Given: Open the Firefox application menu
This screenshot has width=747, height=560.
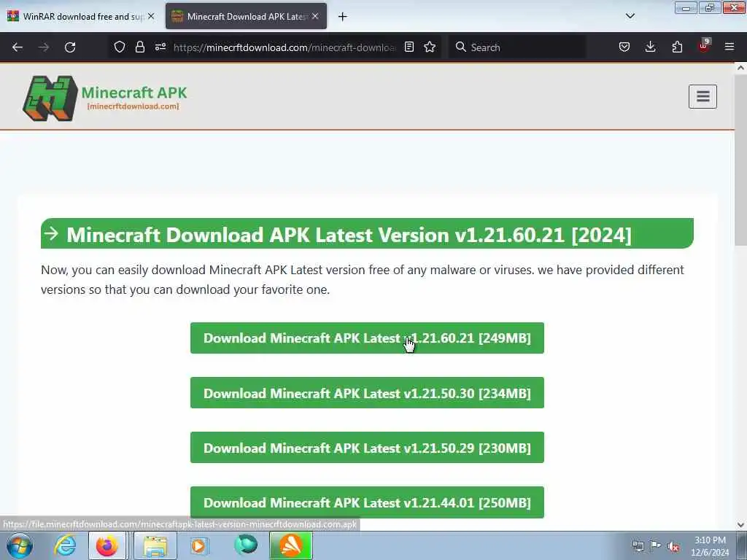Looking at the screenshot, I should pyautogui.click(x=729, y=47).
